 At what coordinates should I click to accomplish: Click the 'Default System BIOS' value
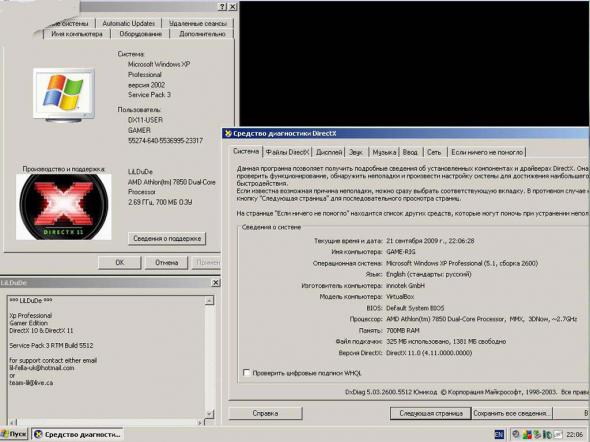click(415, 308)
